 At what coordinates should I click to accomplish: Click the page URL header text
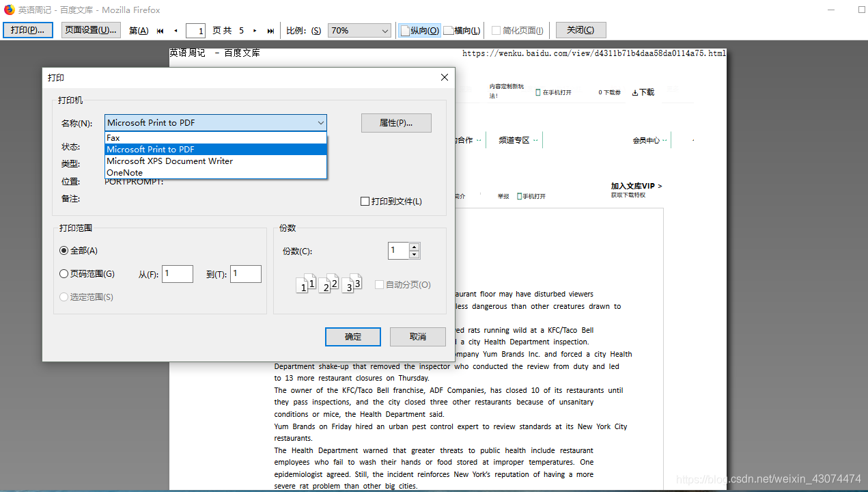(594, 53)
